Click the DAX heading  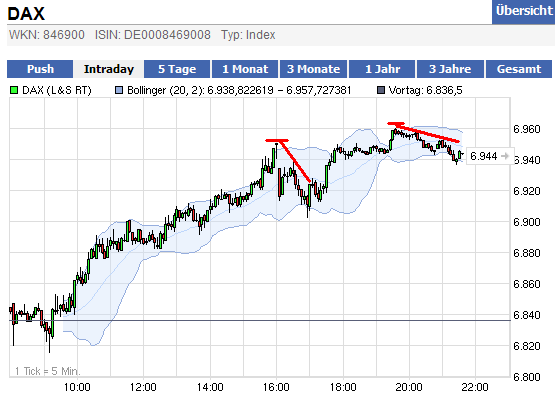[x=26, y=14]
